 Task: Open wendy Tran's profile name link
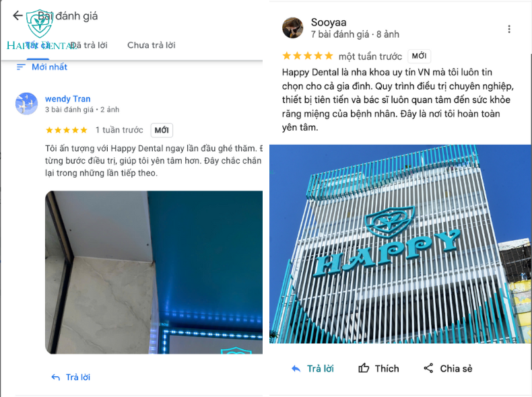click(x=68, y=99)
